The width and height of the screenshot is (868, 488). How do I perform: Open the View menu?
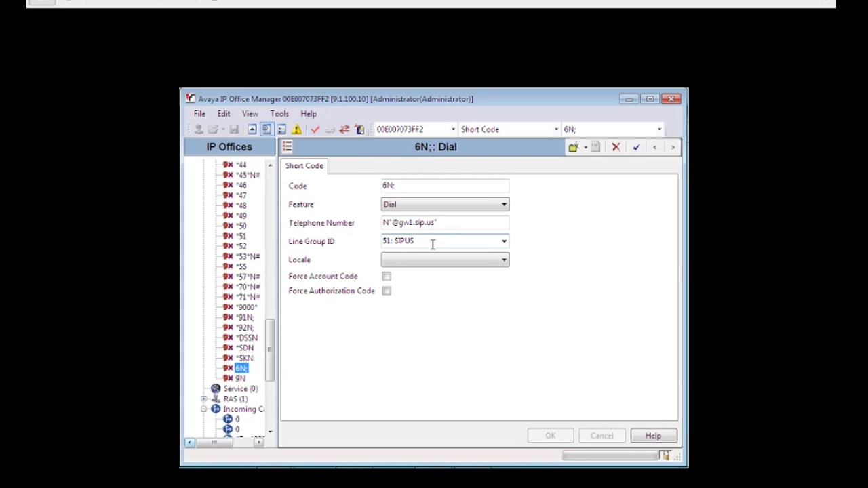250,114
